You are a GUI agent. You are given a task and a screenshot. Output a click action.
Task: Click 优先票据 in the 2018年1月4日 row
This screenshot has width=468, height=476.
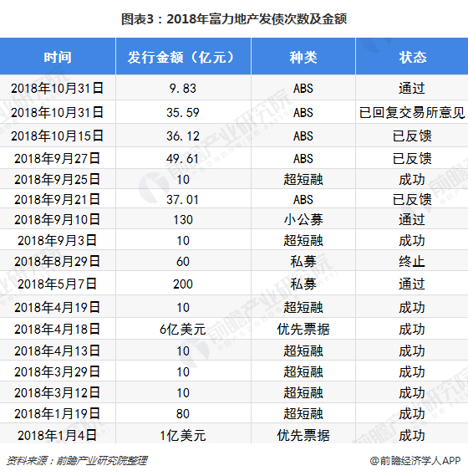[303, 436]
